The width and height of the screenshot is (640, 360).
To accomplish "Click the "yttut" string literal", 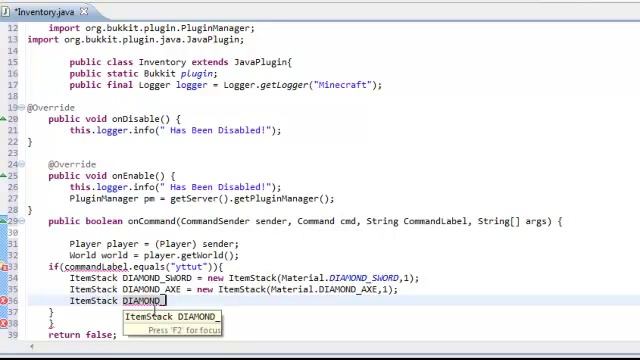I will pyautogui.click(x=189, y=267).
